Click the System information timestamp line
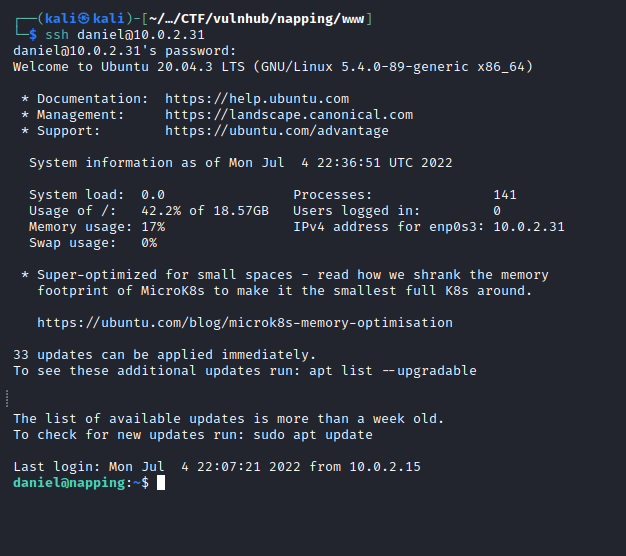Viewport: 626px width, 556px height. coord(241,163)
